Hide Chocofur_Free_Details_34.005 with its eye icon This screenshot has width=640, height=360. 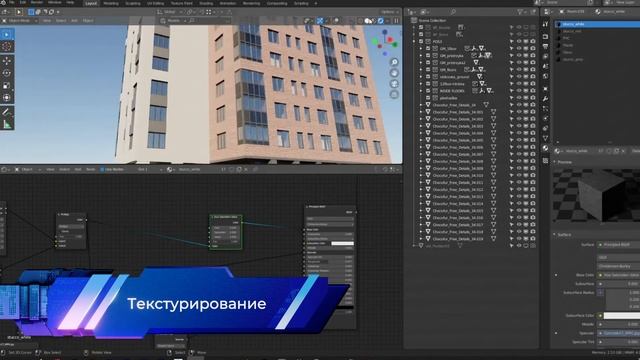tap(519, 140)
